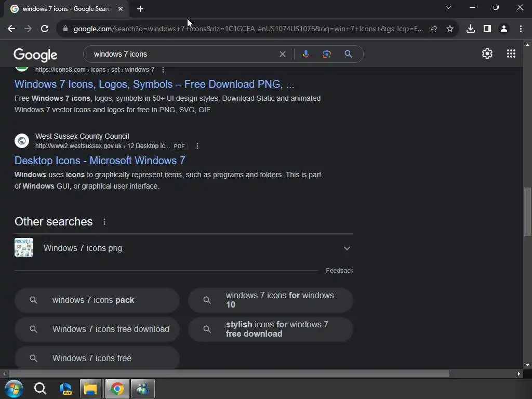Open tab search chevron in title bar

coord(448,7)
